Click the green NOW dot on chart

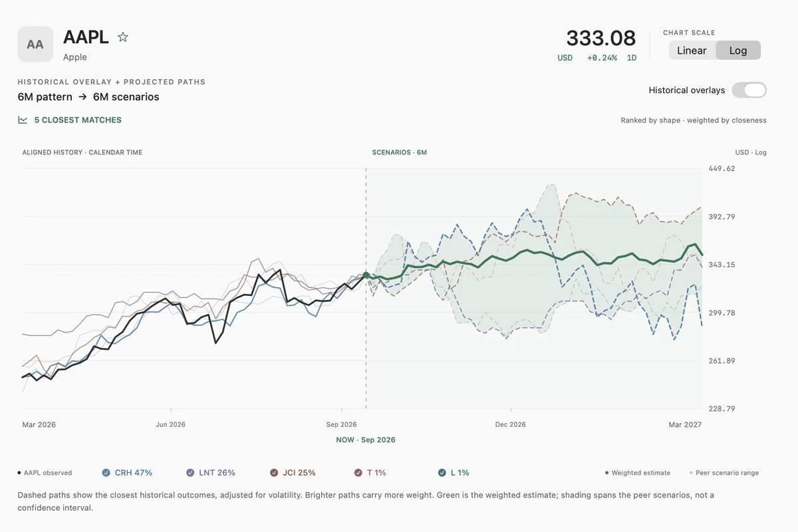click(x=366, y=275)
